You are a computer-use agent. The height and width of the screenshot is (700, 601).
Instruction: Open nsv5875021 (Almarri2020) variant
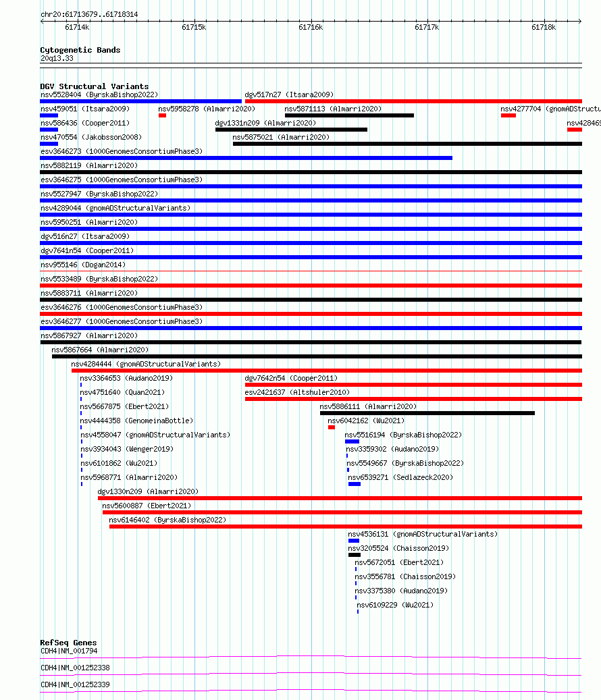281,138
